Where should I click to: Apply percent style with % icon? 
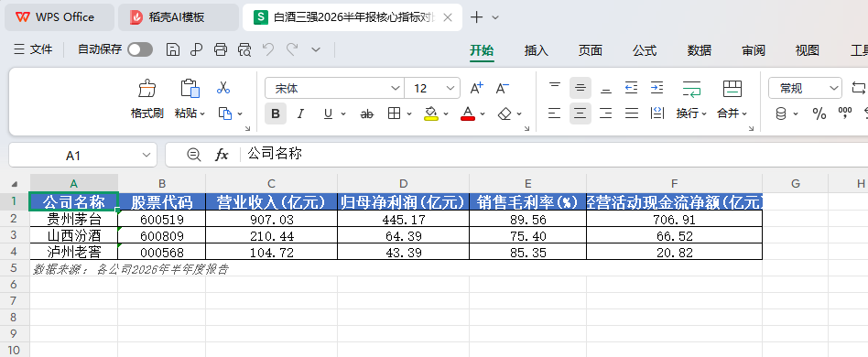coord(819,114)
